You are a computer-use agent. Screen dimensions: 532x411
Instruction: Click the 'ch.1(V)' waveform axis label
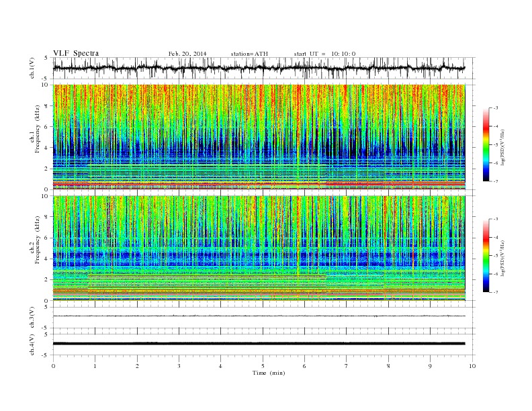coord(32,68)
